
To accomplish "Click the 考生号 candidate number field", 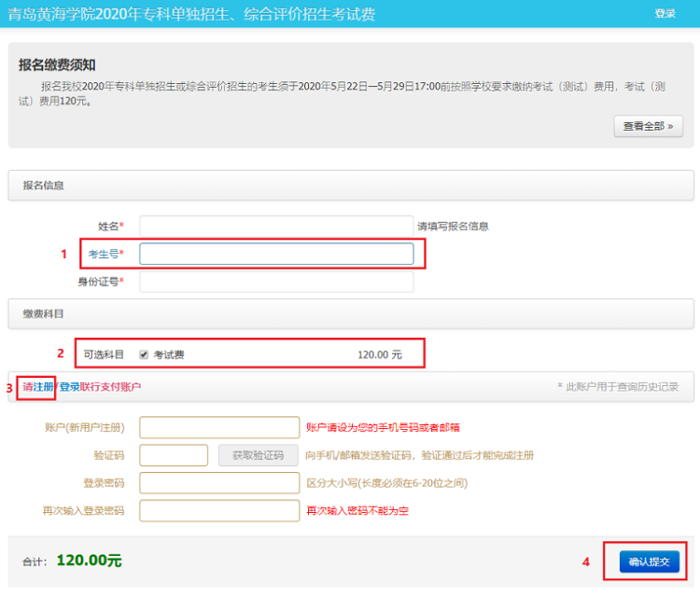I will point(276,254).
